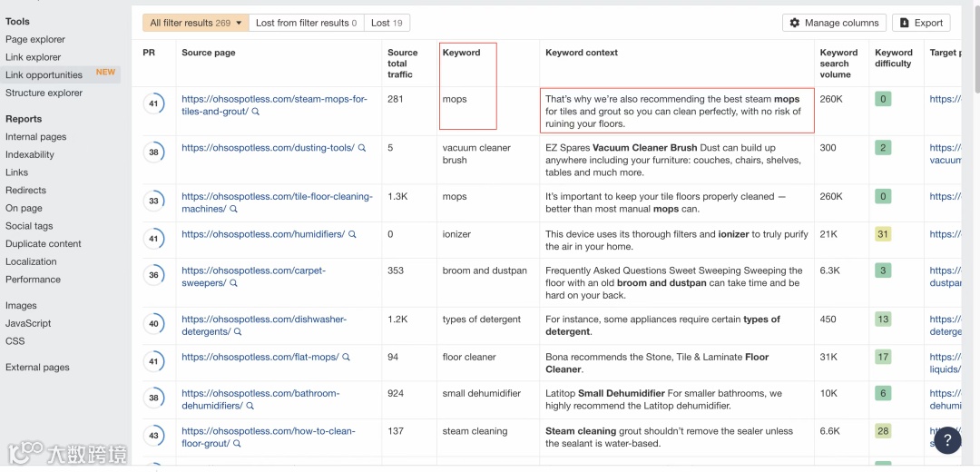Click the vertical scrollbar on the right

pos(975,54)
